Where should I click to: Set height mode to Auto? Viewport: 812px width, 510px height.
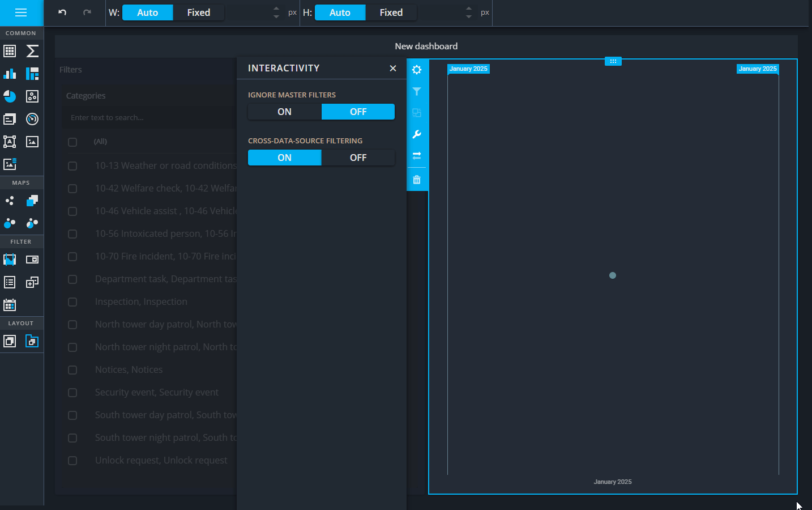click(x=340, y=12)
